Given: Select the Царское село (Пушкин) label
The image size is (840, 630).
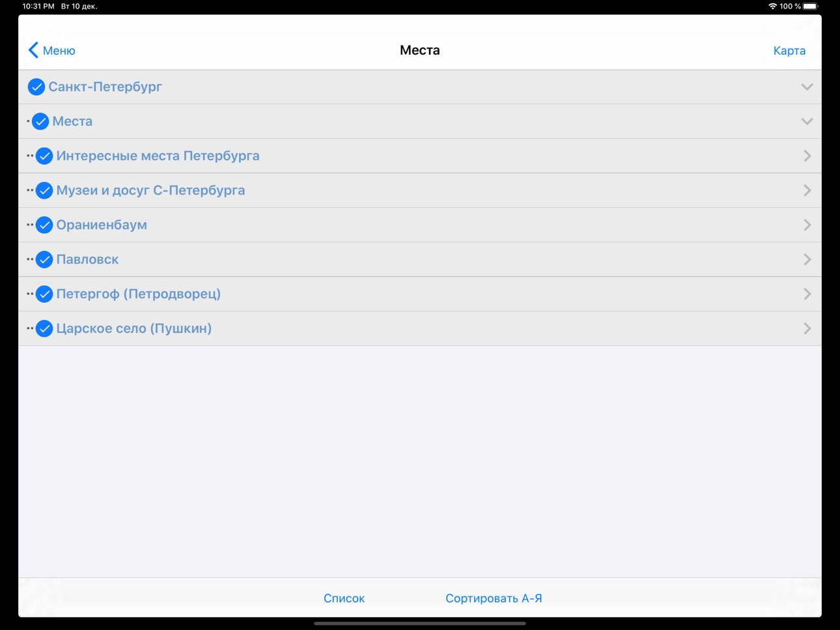Looking at the screenshot, I should point(133,328).
